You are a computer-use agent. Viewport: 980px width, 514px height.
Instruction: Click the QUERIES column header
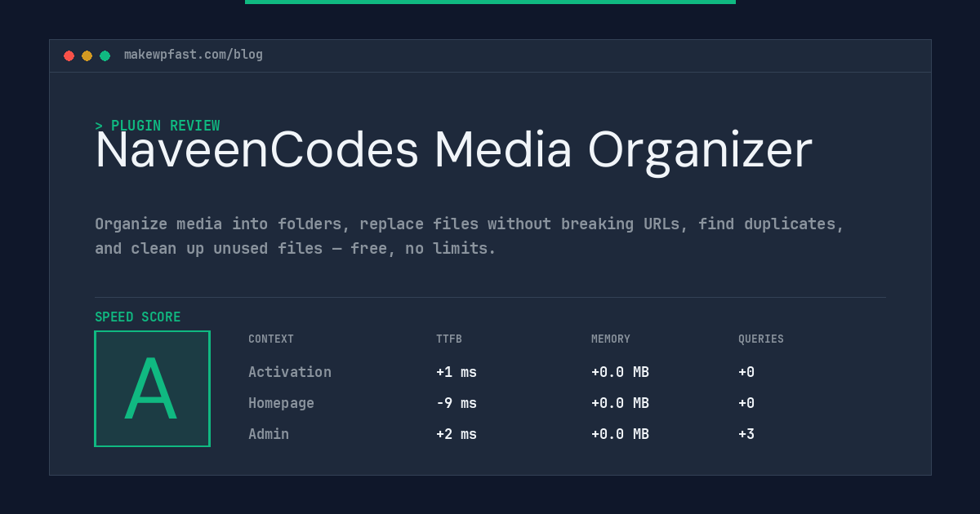coord(761,339)
